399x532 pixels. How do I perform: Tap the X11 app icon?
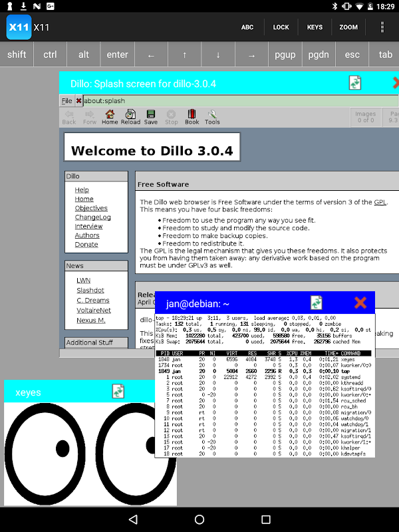[x=19, y=27]
